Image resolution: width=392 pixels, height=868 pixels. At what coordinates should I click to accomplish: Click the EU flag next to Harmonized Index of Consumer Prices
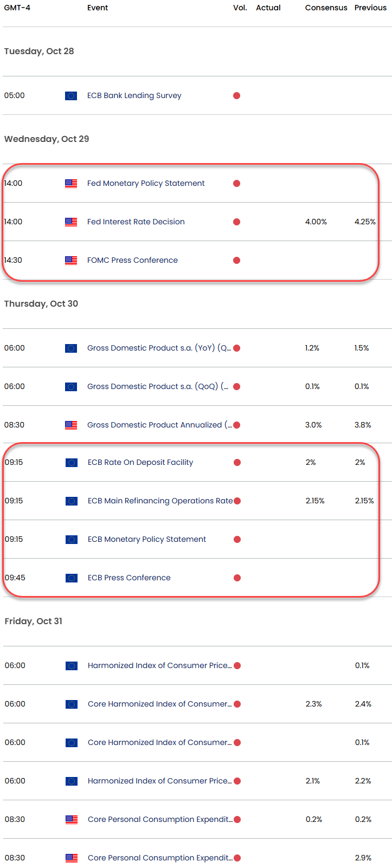tap(71, 665)
